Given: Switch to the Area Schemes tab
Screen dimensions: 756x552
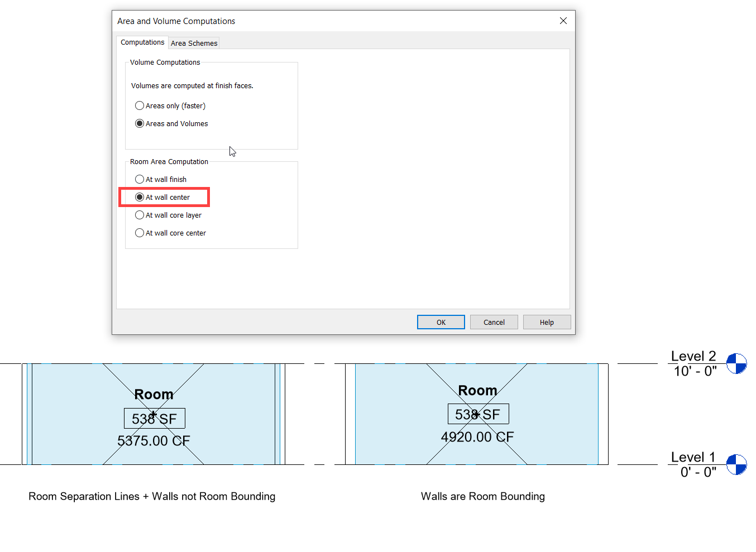Looking at the screenshot, I should [194, 43].
